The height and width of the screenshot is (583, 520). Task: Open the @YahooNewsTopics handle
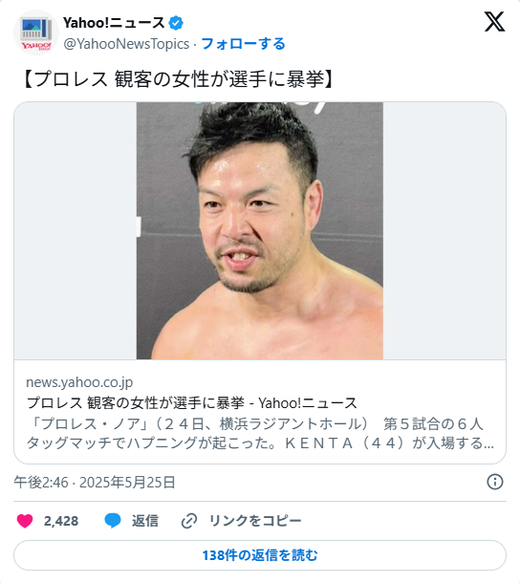126,44
